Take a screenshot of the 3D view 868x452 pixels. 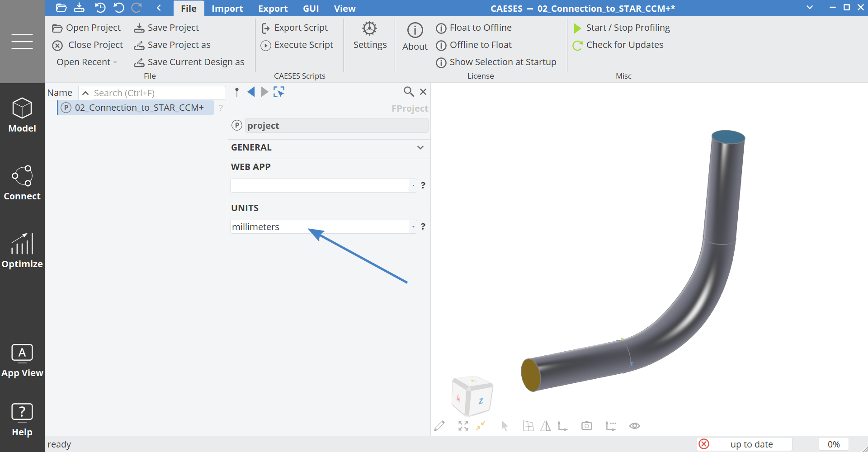coord(587,426)
